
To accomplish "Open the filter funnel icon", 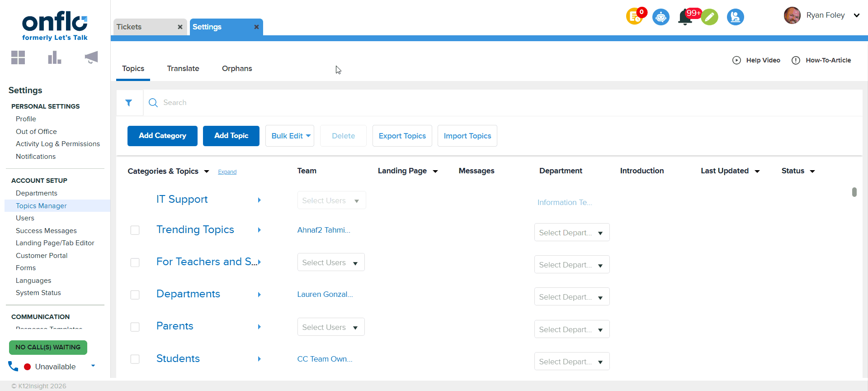I will tap(129, 103).
